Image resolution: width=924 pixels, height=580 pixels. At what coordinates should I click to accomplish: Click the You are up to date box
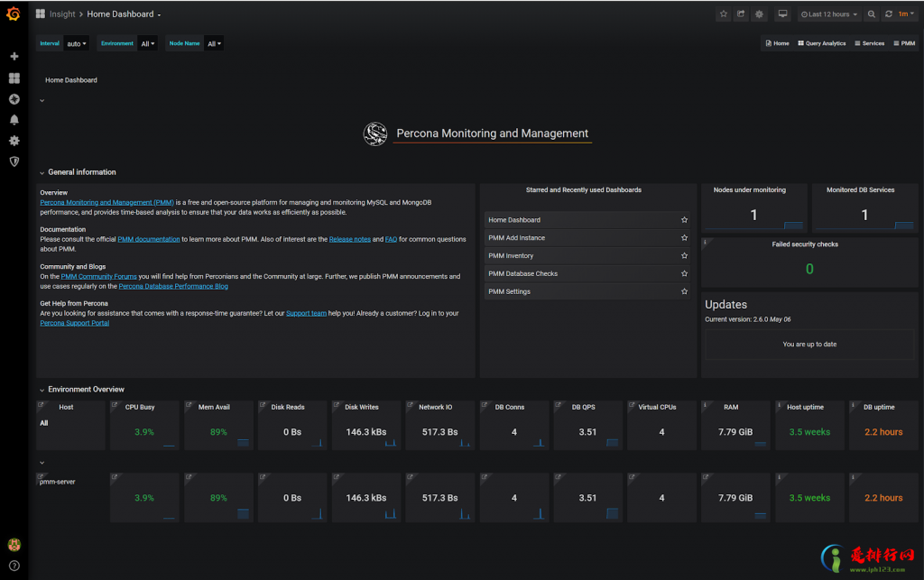coord(809,345)
